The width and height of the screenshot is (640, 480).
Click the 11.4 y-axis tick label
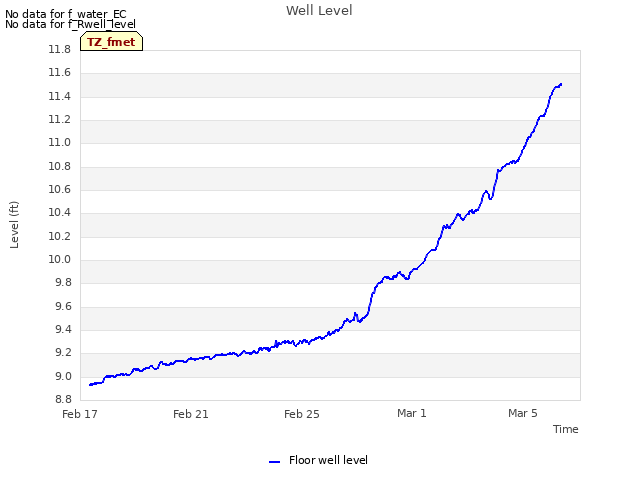60,96
